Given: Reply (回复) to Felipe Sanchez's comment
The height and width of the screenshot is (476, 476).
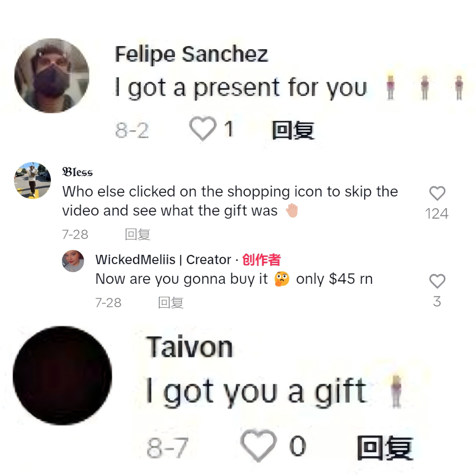Looking at the screenshot, I should [x=293, y=130].
